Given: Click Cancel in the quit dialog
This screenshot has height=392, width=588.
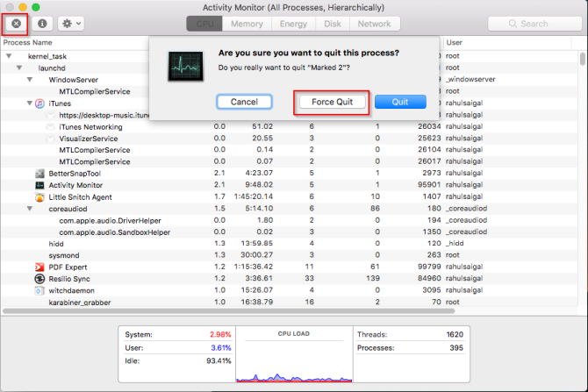Looking at the screenshot, I should coord(244,102).
